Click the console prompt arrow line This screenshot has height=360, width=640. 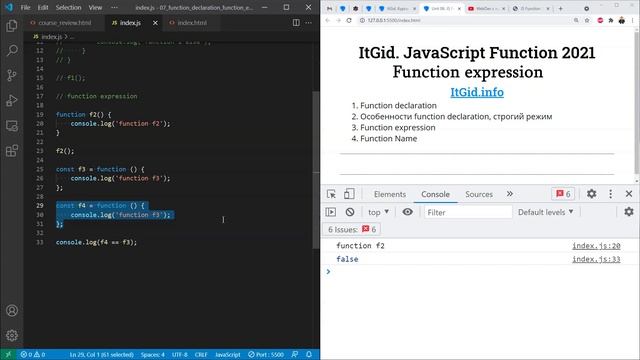click(480, 271)
